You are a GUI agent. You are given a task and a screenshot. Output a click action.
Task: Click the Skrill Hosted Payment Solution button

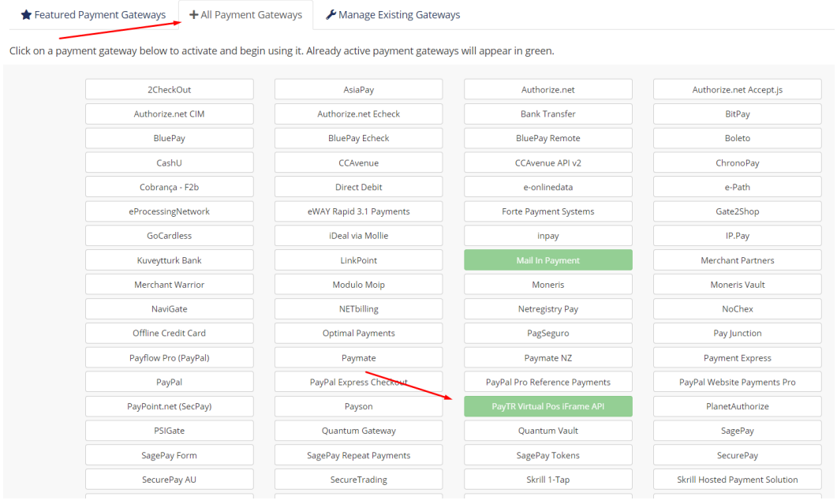pos(737,480)
